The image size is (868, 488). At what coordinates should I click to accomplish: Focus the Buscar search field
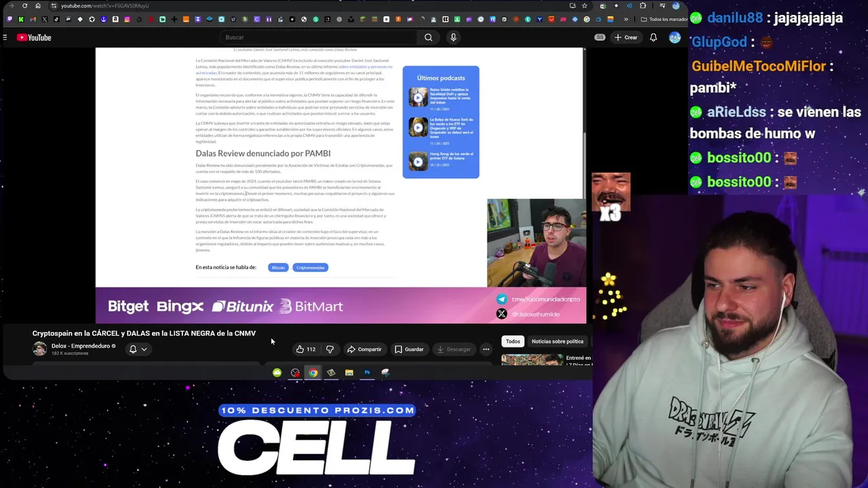[x=319, y=37]
